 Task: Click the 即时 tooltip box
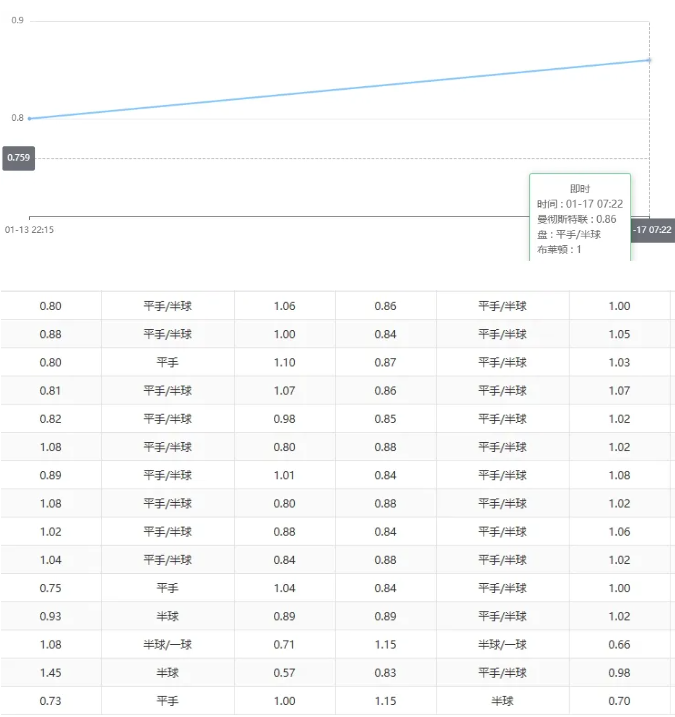(580, 217)
